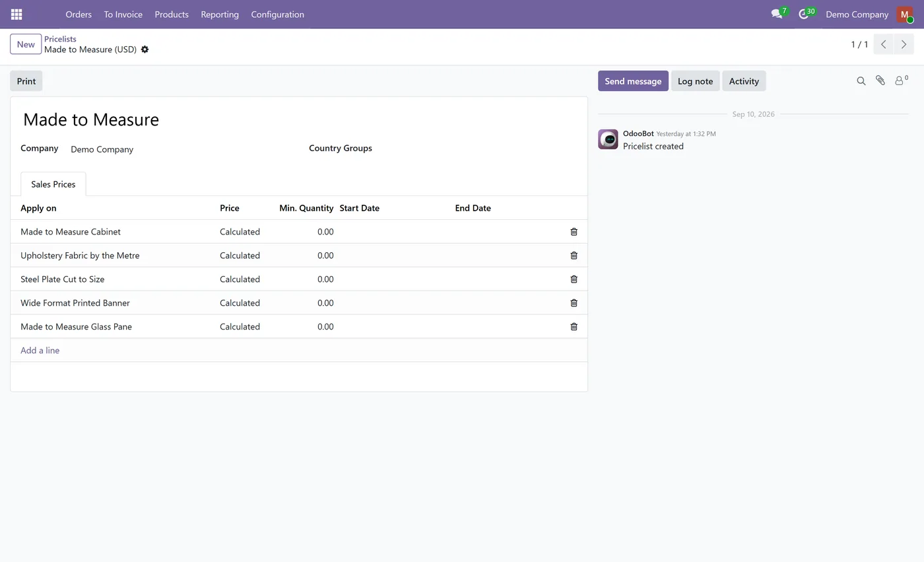Click the OdooBot avatar image
The width and height of the screenshot is (924, 562).
coord(608,139)
